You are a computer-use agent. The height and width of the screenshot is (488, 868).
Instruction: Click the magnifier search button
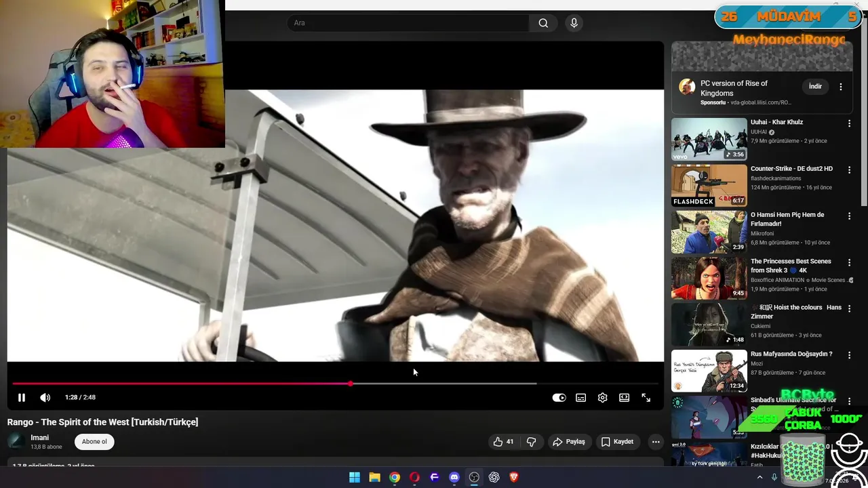click(x=543, y=23)
